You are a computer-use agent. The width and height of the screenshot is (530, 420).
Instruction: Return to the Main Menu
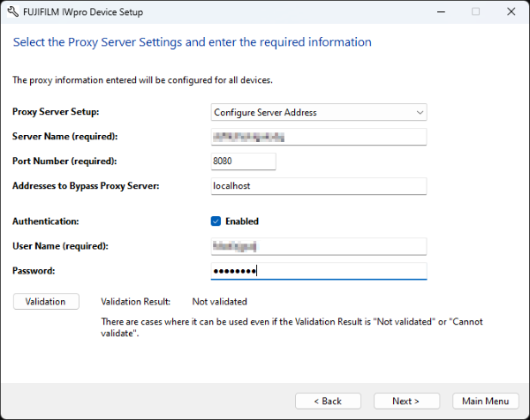(x=485, y=401)
